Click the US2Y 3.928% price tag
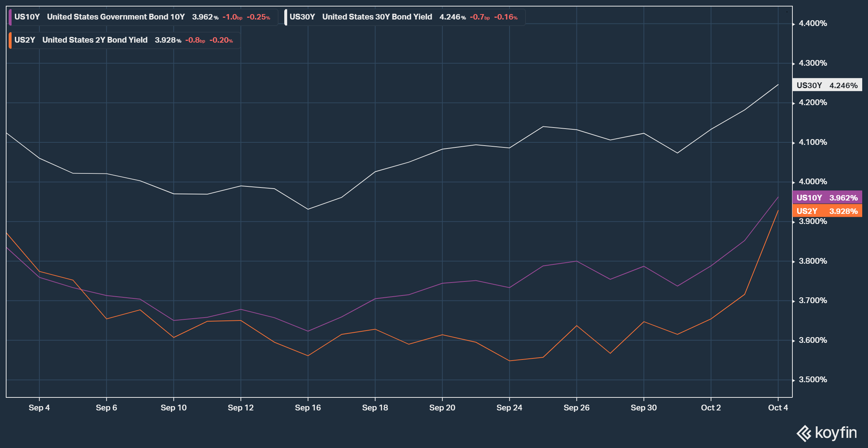Viewport: 868px width, 448px height. point(827,211)
